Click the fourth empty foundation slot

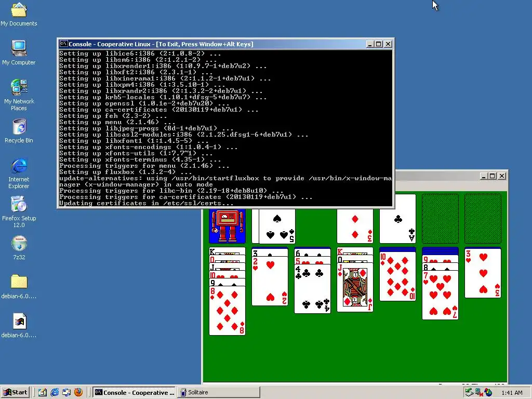(483, 219)
